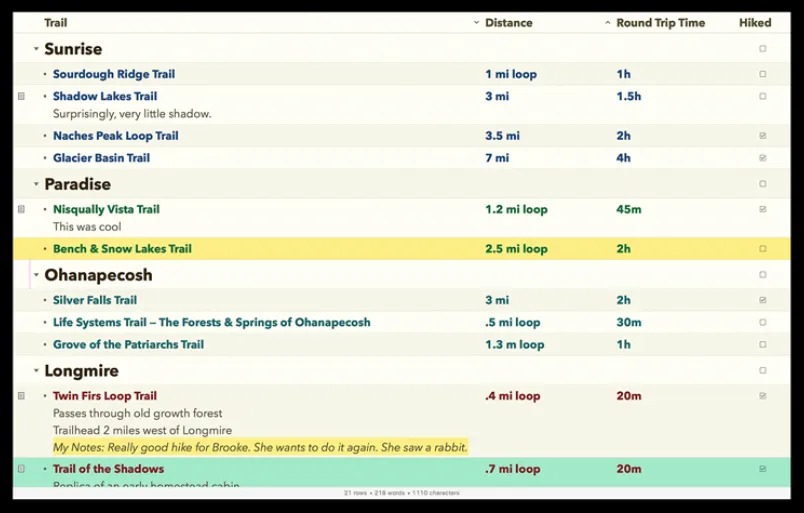The width and height of the screenshot is (804, 513).
Task: Click the Trail column header
Action: click(x=55, y=23)
